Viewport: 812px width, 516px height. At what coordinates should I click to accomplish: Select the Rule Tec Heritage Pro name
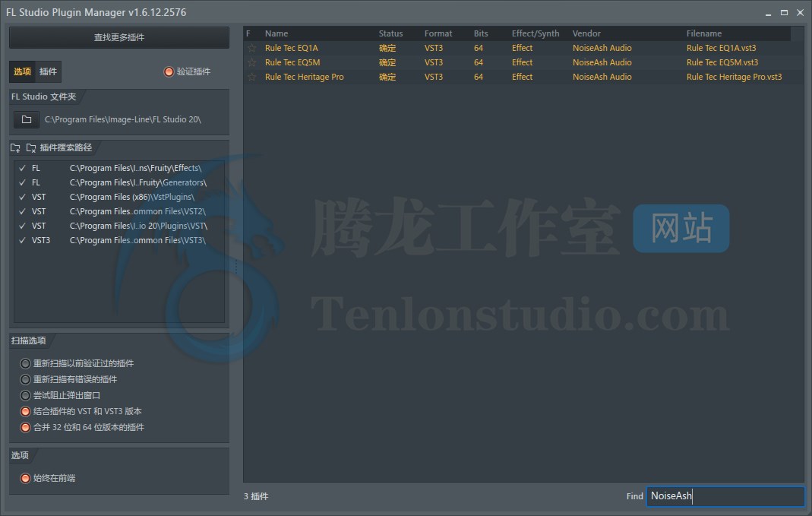tap(305, 78)
